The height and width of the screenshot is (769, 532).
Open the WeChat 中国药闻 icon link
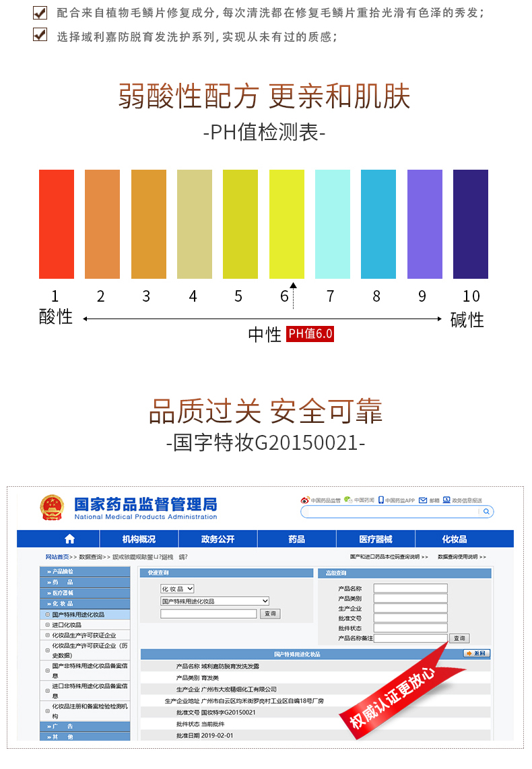[x=348, y=500]
